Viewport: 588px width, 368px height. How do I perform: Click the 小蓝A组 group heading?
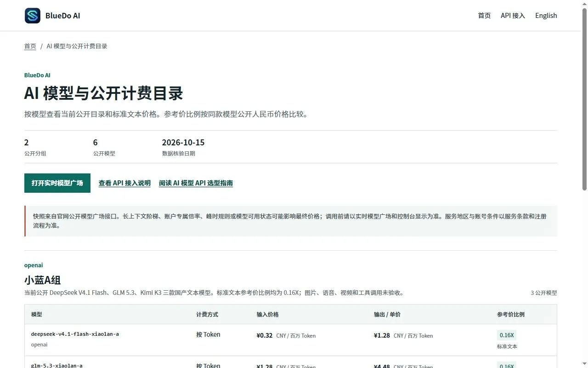coord(43,280)
